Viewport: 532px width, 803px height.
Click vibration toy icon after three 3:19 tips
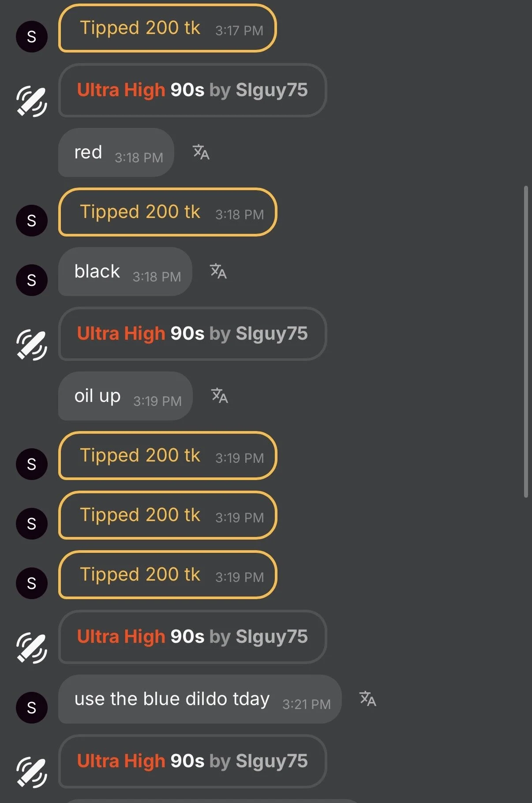tap(32, 648)
